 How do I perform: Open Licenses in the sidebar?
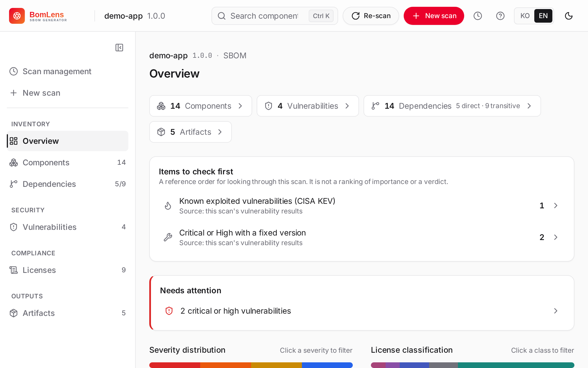point(68,270)
